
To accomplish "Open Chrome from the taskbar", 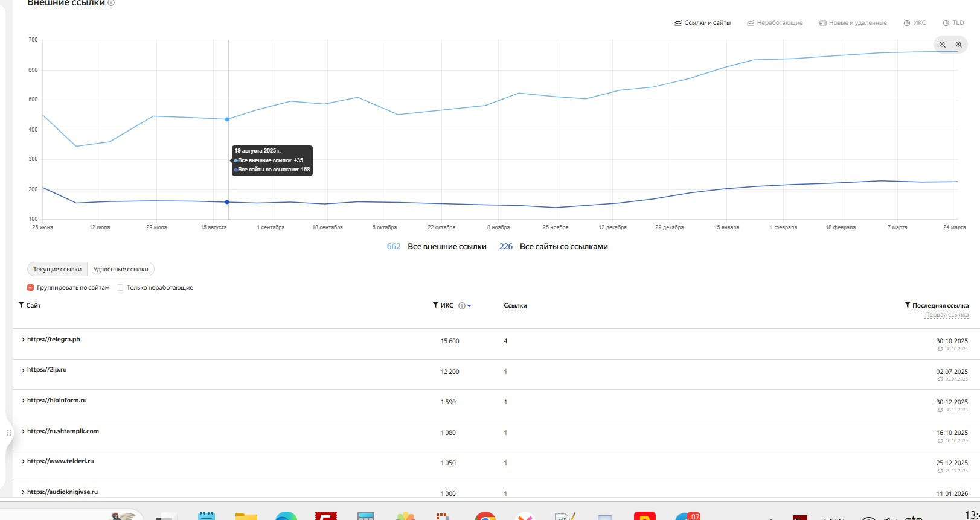I will 485,516.
